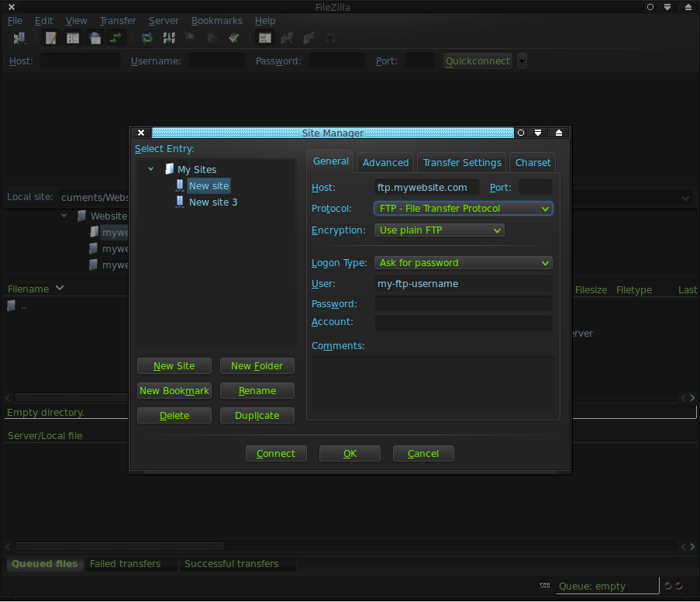The height and width of the screenshot is (602, 700).
Task: Collapse the My Sites tree node
Action: [151, 169]
